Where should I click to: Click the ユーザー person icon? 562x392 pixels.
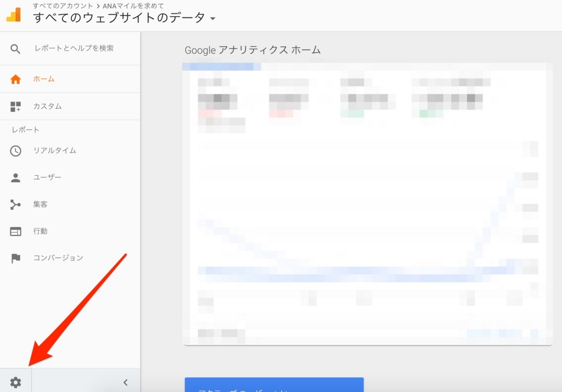[x=15, y=177]
